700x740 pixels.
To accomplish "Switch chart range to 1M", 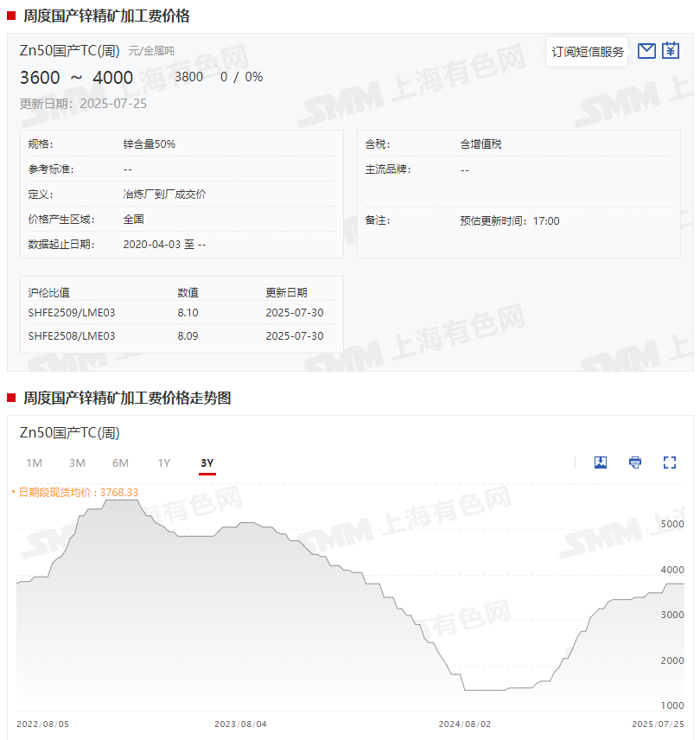I will pos(34,463).
